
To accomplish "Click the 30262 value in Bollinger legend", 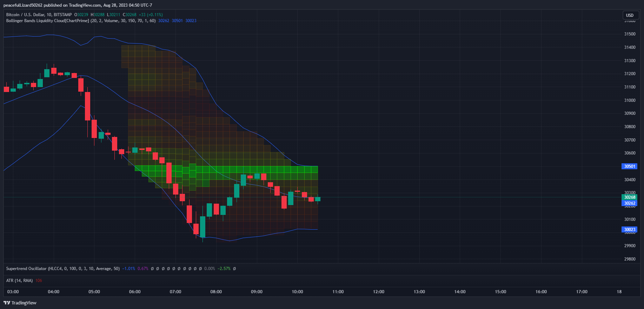I will point(164,21).
